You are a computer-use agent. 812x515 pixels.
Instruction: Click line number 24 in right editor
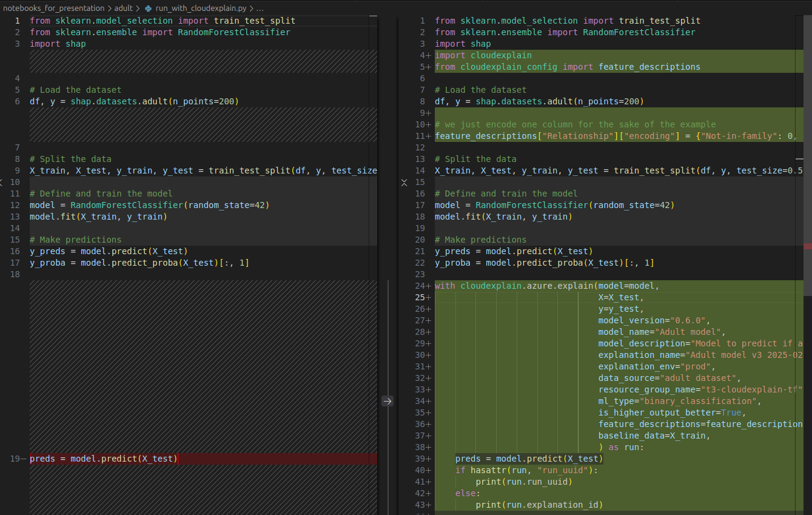pyautogui.click(x=420, y=286)
